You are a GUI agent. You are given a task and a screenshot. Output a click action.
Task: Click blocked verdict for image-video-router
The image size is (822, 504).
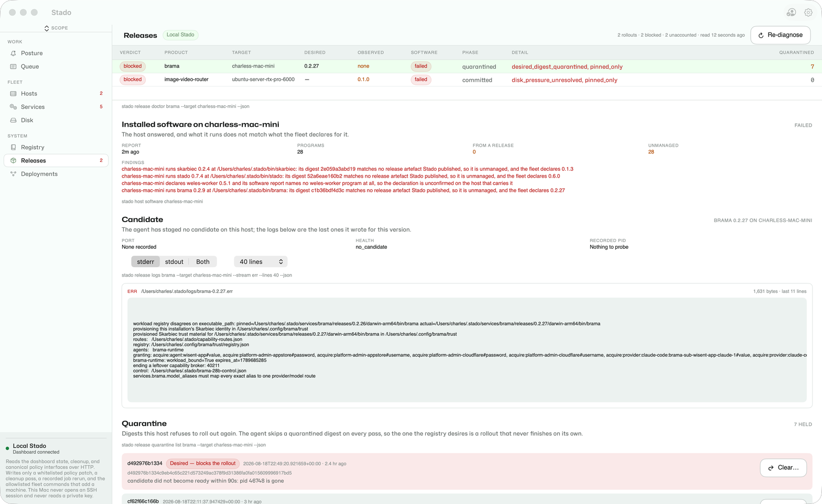pyautogui.click(x=133, y=80)
